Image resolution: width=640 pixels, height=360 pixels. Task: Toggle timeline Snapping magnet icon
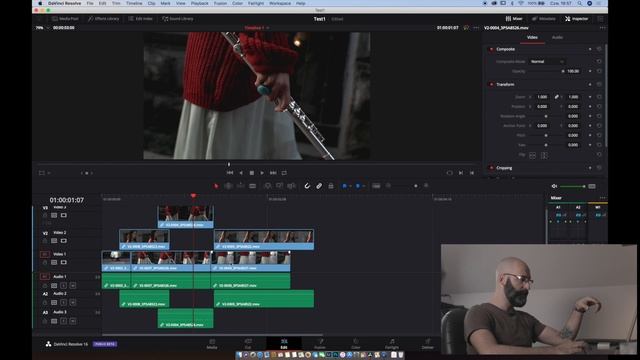coord(307,186)
